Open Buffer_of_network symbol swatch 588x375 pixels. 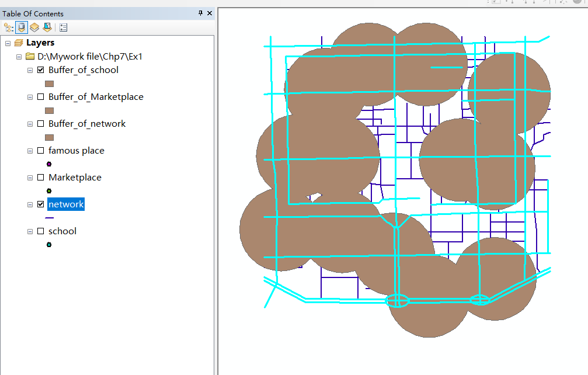tap(49, 138)
